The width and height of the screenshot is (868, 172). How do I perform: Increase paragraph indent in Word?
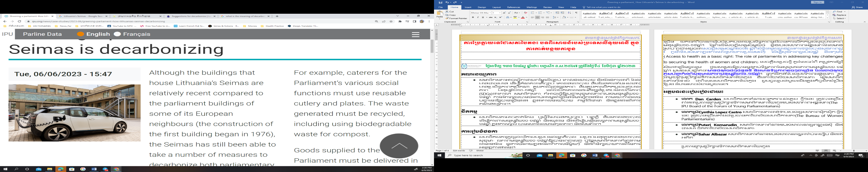pyautogui.click(x=562, y=13)
